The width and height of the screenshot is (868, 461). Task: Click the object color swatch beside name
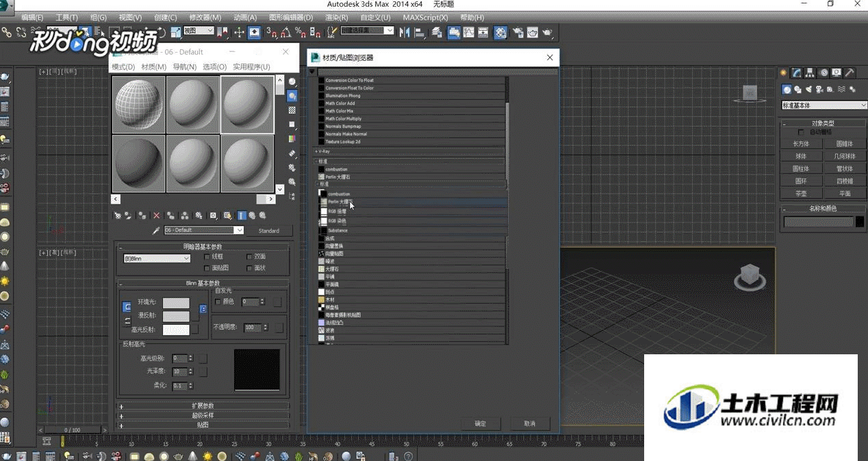(x=860, y=222)
